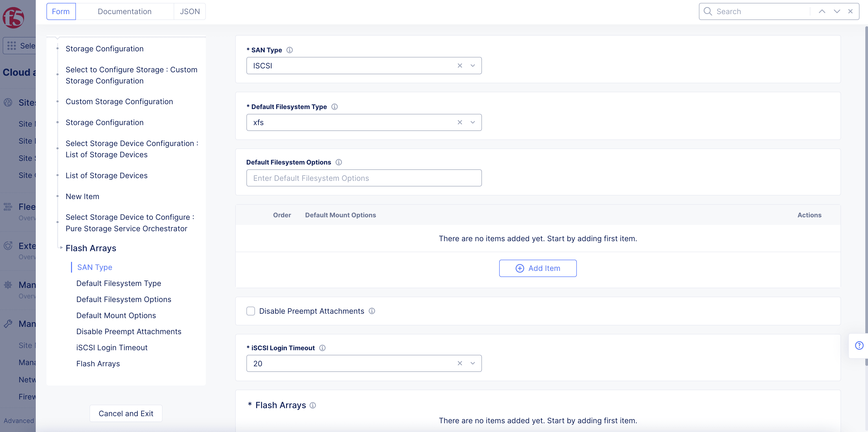The image size is (868, 432).
Task: Click Default Filesystem Options info icon
Action: coord(339,162)
